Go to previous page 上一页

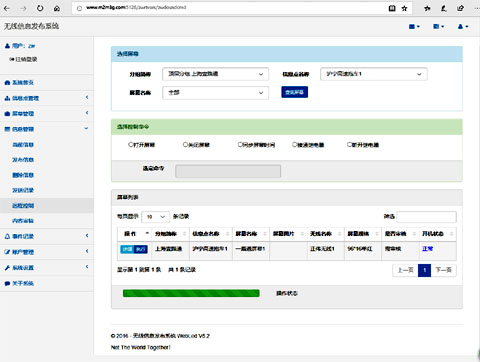pos(405,270)
